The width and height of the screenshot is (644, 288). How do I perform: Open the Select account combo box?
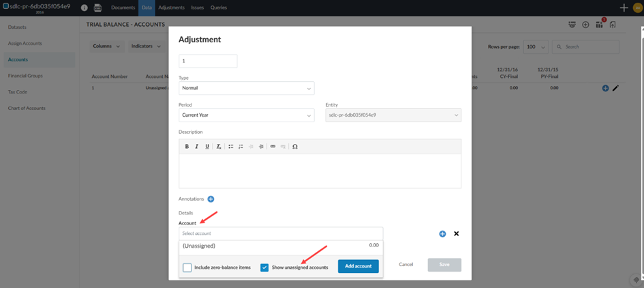tap(280, 233)
